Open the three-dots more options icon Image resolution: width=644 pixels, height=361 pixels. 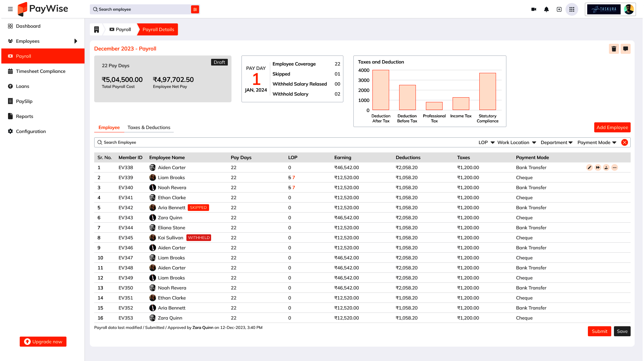click(x=615, y=167)
